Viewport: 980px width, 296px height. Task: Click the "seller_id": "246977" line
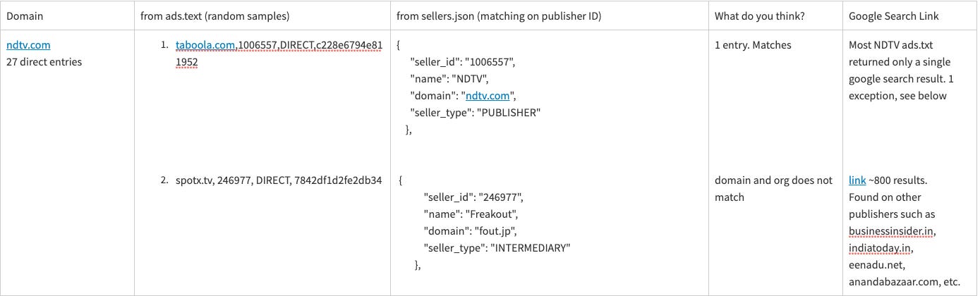473,197
